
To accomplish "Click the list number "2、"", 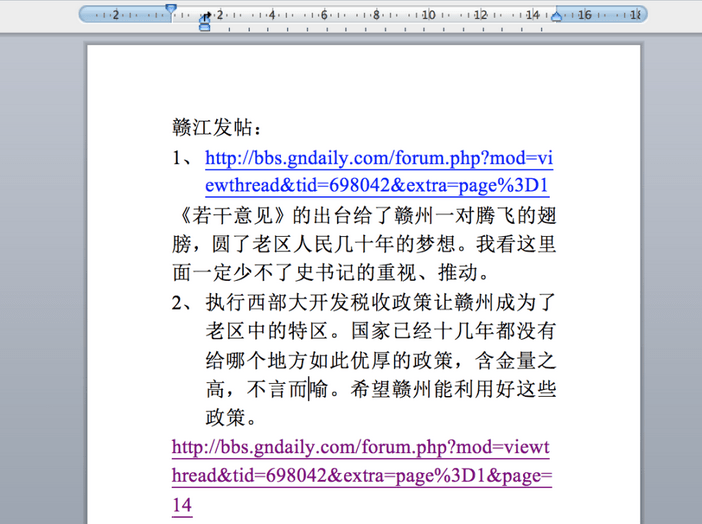I will [x=185, y=301].
